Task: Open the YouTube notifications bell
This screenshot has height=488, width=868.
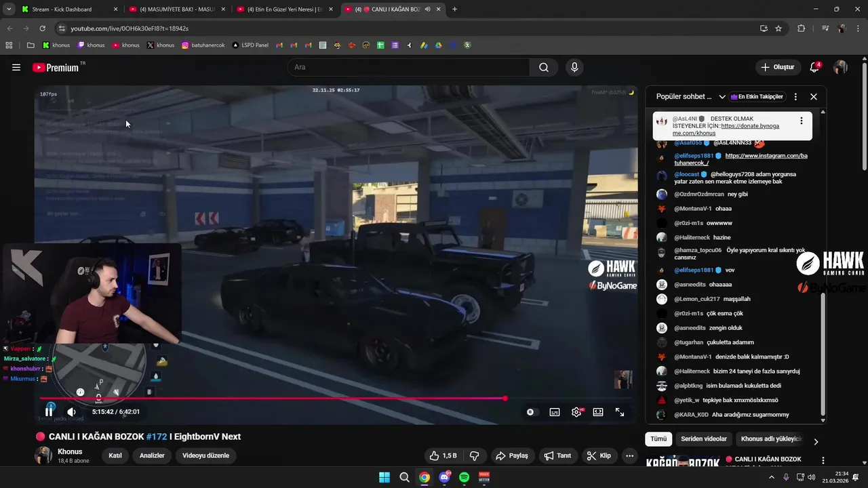Action: coord(814,67)
